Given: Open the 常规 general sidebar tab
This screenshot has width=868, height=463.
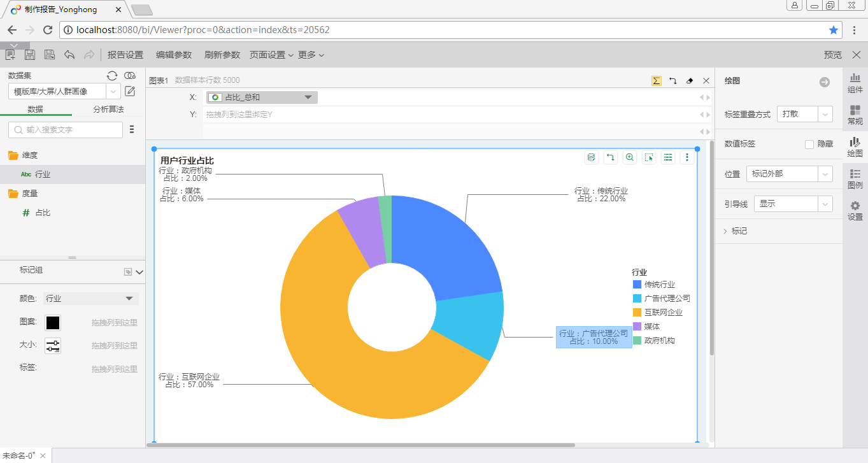Looking at the screenshot, I should click(x=855, y=115).
